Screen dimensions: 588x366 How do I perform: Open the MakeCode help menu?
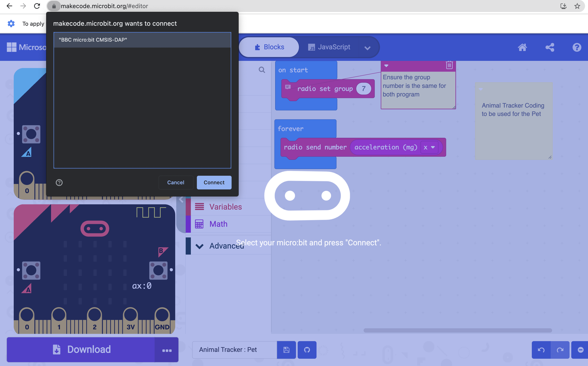[577, 47]
